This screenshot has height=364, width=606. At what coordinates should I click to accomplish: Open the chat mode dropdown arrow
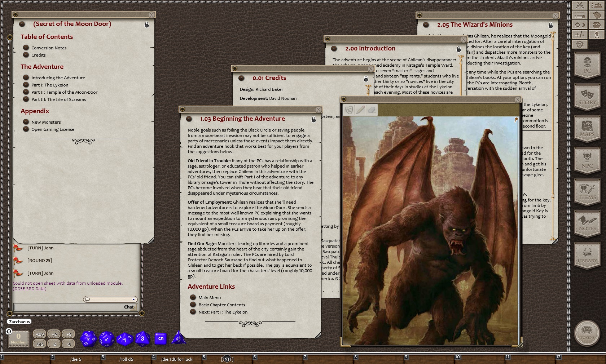tap(133, 299)
